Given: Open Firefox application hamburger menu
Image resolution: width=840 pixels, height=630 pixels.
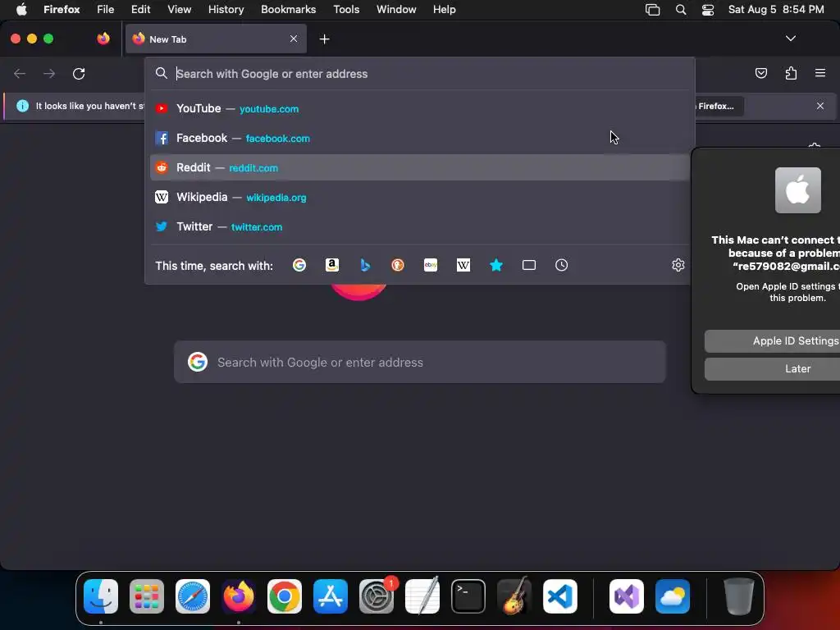Looking at the screenshot, I should click(820, 73).
